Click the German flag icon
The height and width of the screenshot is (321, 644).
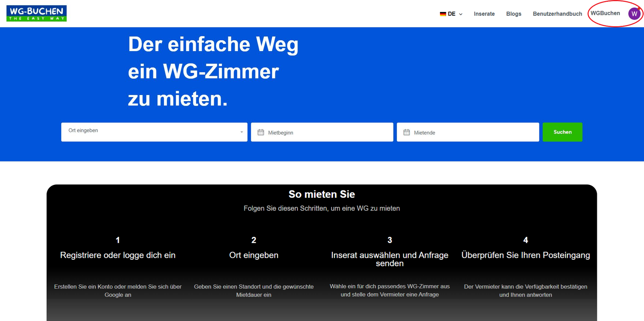(443, 14)
